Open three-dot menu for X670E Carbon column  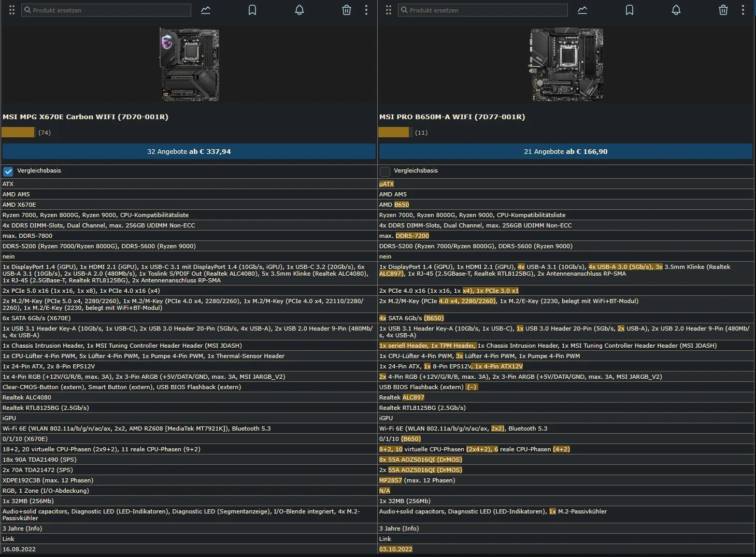tap(366, 10)
